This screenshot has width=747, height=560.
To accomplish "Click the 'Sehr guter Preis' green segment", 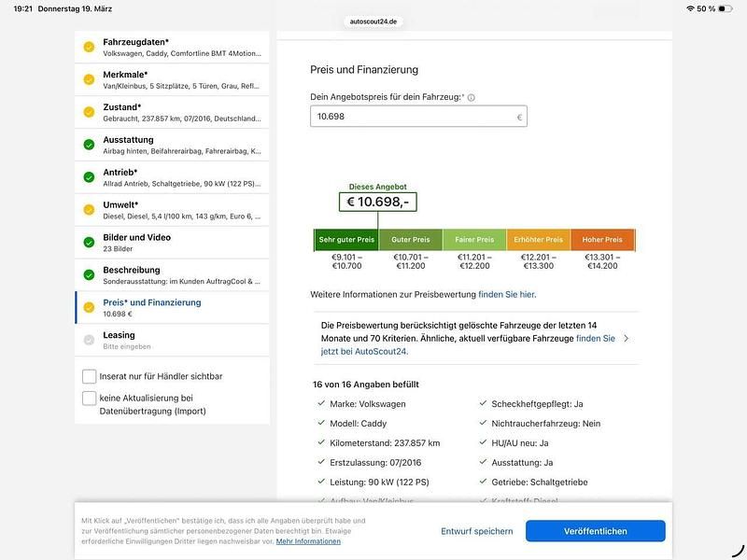I will [x=346, y=240].
